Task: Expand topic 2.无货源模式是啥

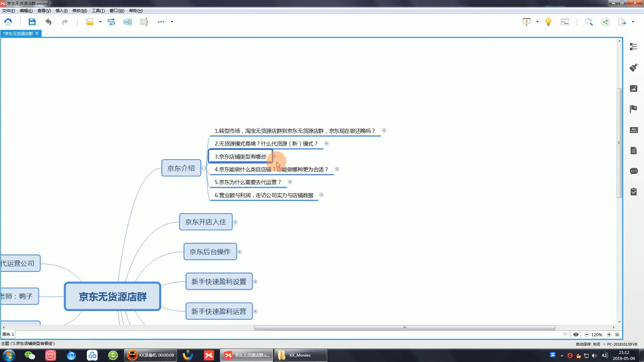Action: pyautogui.click(x=326, y=143)
